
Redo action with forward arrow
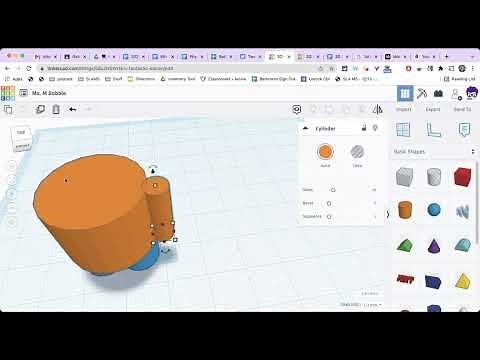coord(88,109)
